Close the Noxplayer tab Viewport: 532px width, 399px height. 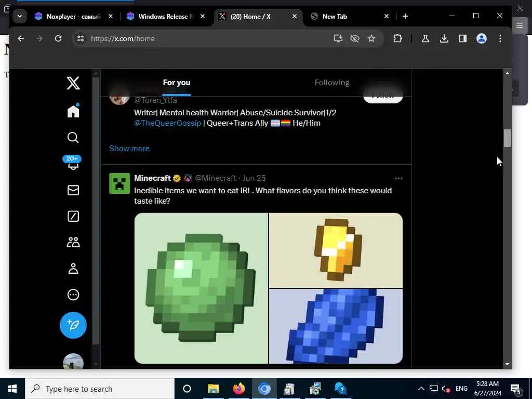pyautogui.click(x=111, y=16)
